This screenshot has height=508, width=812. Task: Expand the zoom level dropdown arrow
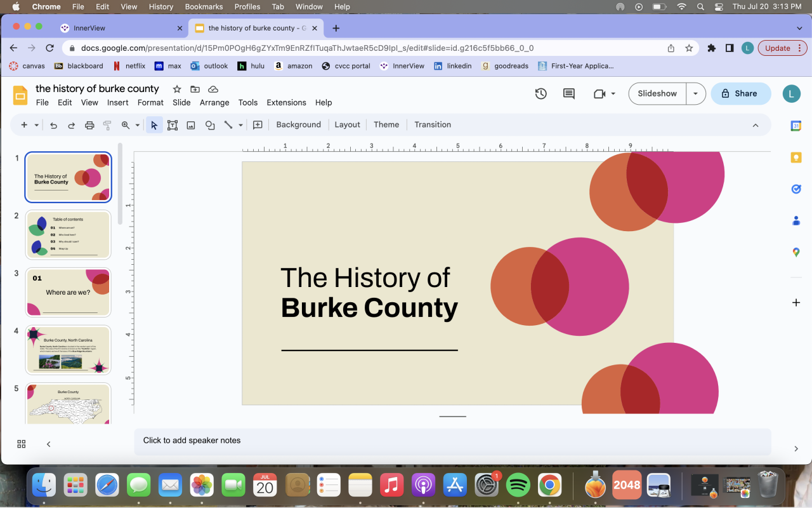click(137, 125)
